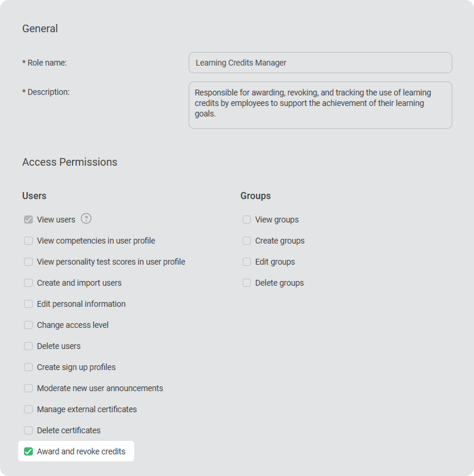Enable the Delete groups permission
Viewport: 474px width, 476px height.
pyautogui.click(x=247, y=283)
